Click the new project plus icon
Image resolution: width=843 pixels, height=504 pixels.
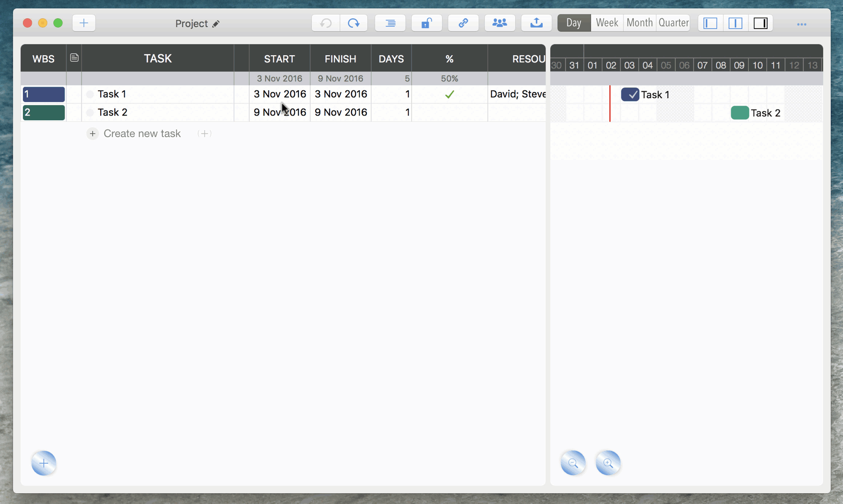pyautogui.click(x=83, y=23)
